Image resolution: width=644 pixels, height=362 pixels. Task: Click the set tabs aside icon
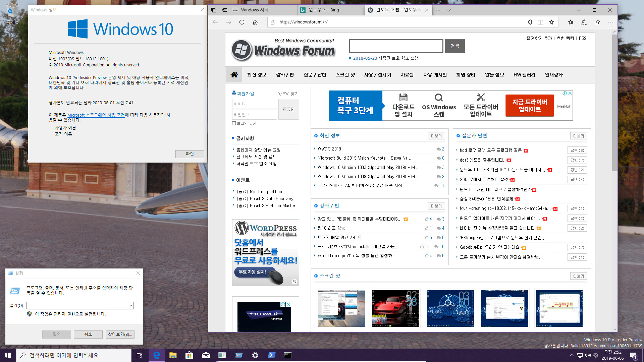click(224, 10)
